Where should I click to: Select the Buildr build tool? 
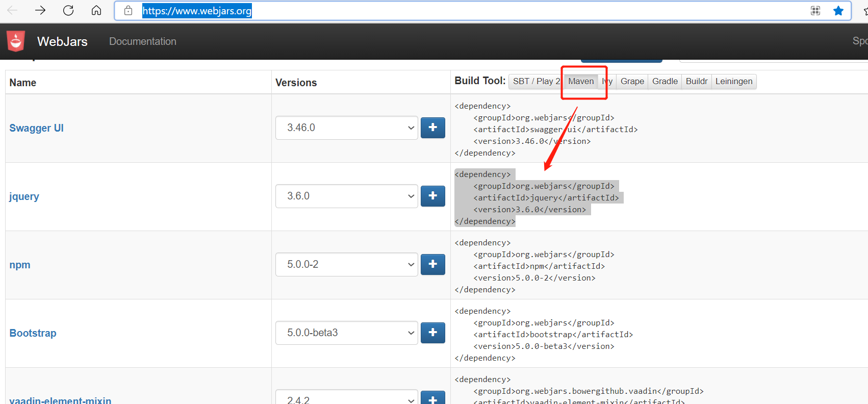pyautogui.click(x=697, y=82)
